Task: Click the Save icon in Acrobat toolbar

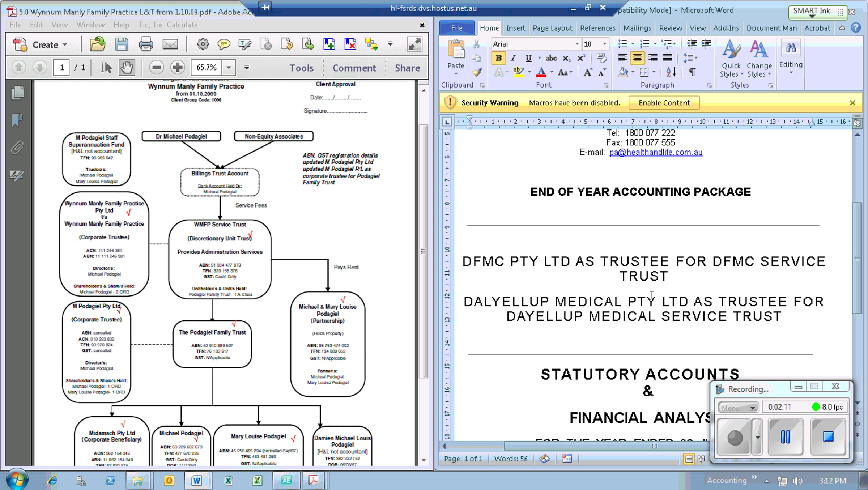Action: pyautogui.click(x=122, y=44)
